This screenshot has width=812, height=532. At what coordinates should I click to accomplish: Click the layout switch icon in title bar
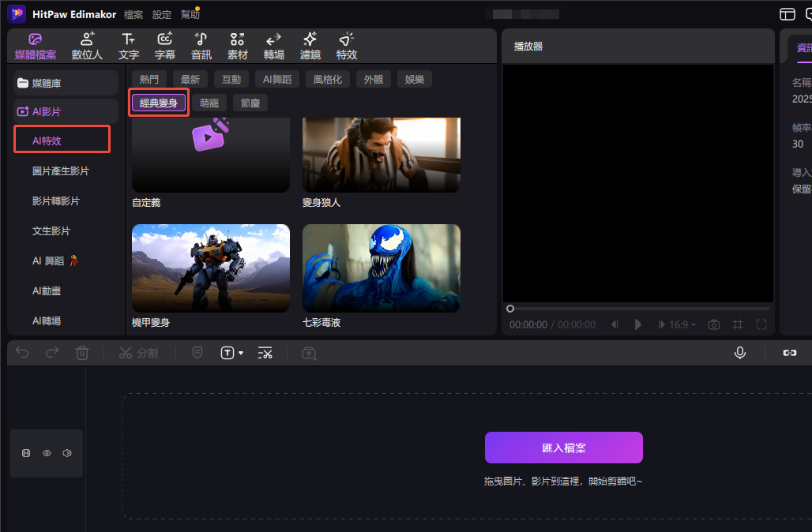pyautogui.click(x=787, y=14)
